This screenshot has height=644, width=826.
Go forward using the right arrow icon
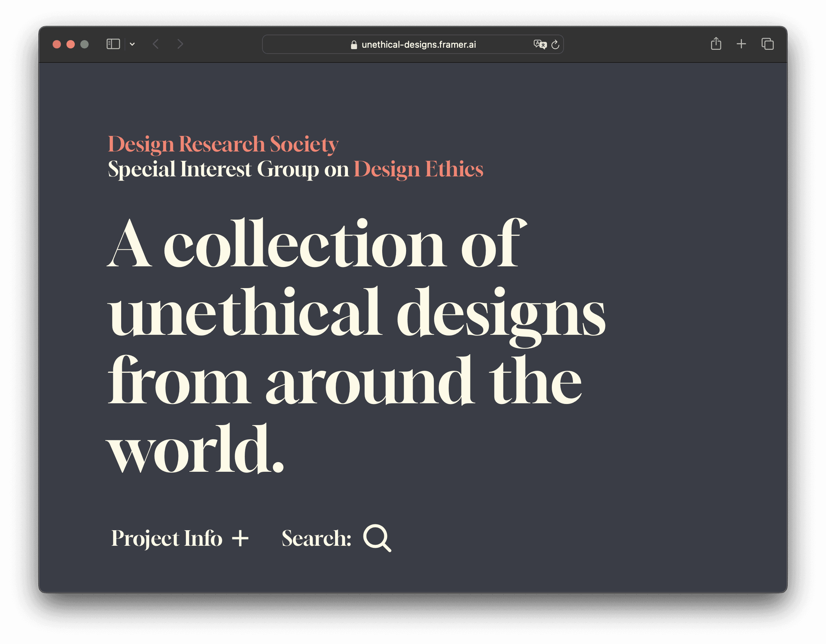[x=180, y=44]
